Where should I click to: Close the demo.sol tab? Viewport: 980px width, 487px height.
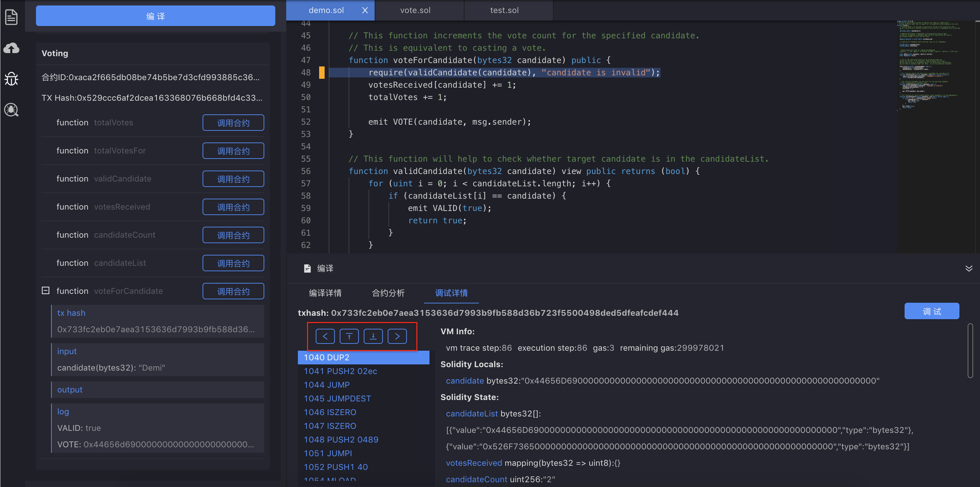[365, 10]
